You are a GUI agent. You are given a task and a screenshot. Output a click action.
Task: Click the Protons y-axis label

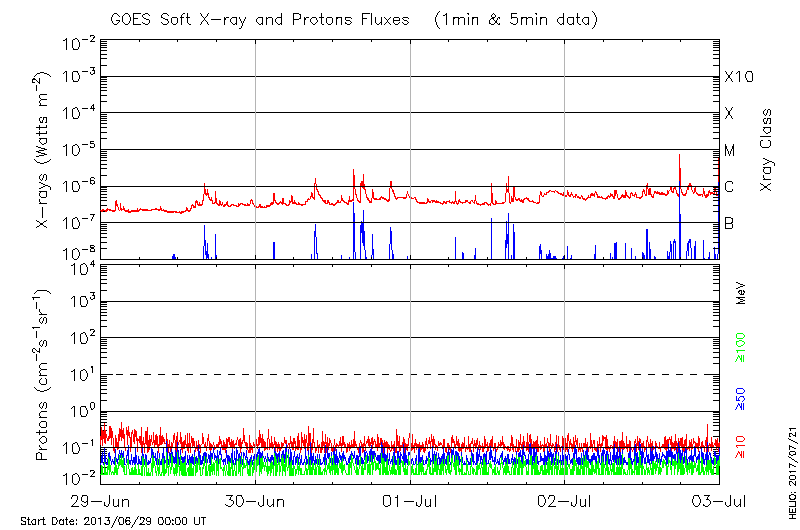pos(44,376)
